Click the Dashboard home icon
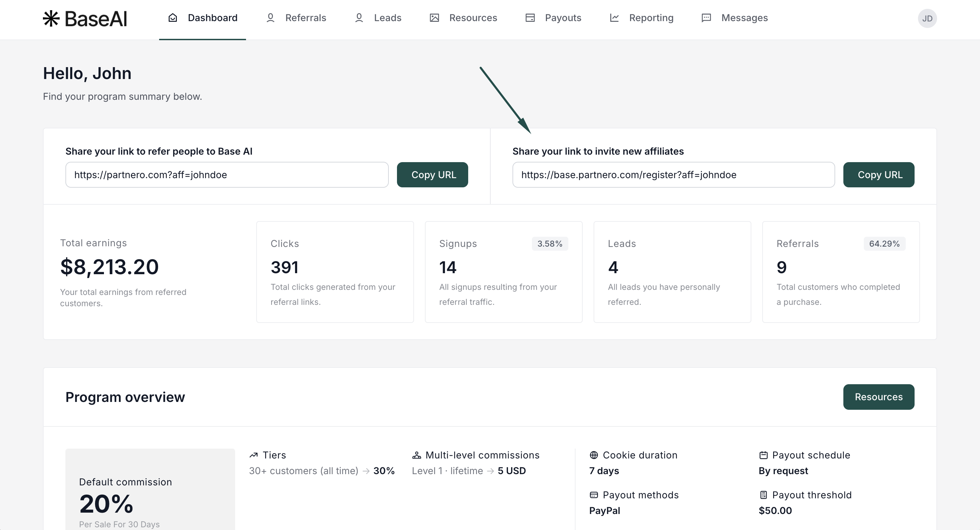Image resolution: width=980 pixels, height=530 pixels. click(173, 18)
